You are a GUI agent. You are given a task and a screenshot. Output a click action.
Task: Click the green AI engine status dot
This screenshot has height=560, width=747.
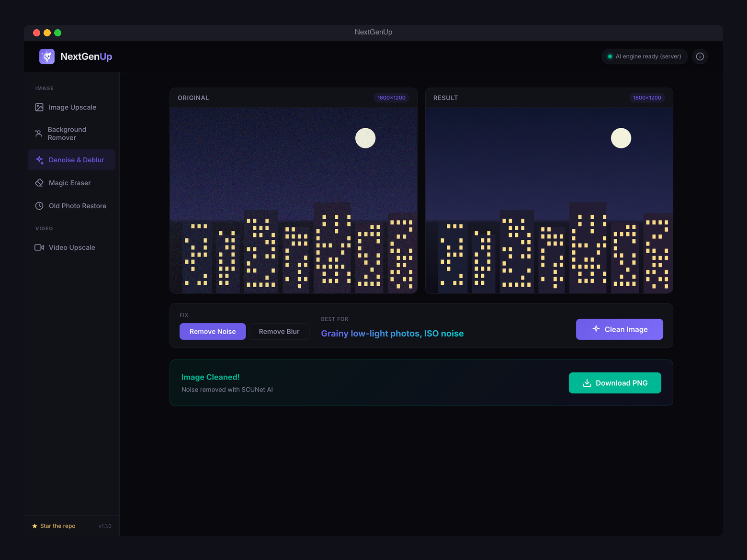coord(610,56)
